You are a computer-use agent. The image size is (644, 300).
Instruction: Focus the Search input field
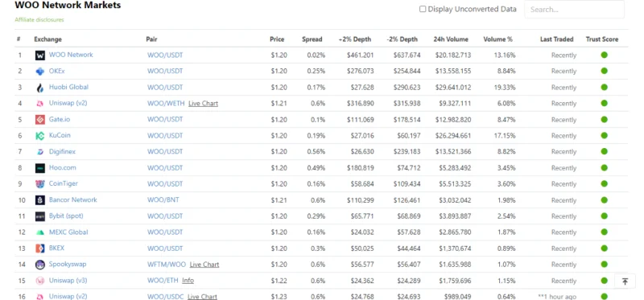pos(574,10)
